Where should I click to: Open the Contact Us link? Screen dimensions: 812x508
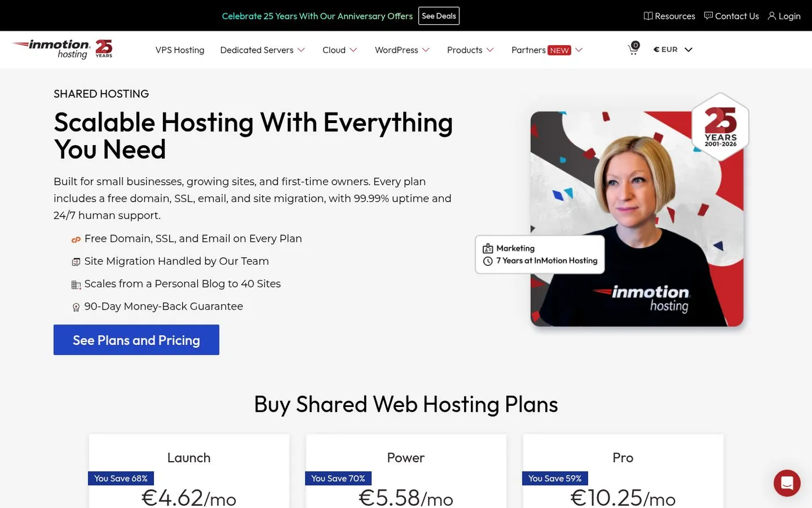[x=737, y=16]
